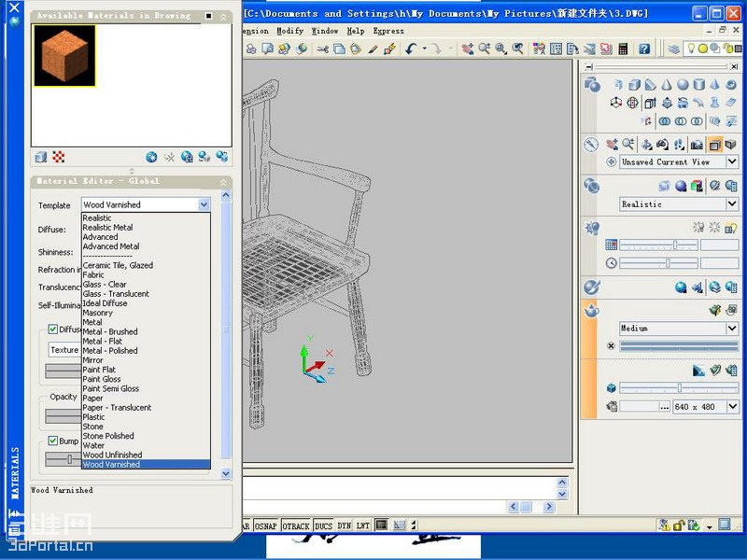Select the Pyramid solid tool

point(714,85)
